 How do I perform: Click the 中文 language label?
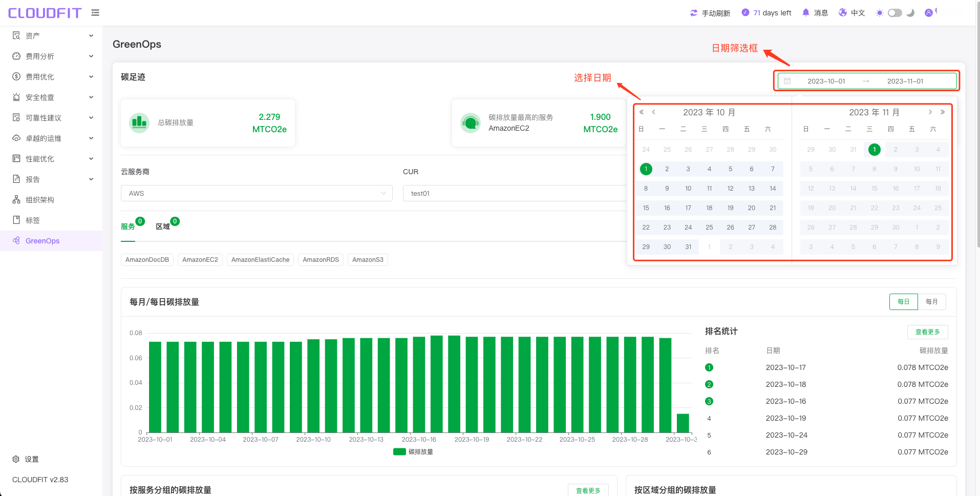(858, 13)
